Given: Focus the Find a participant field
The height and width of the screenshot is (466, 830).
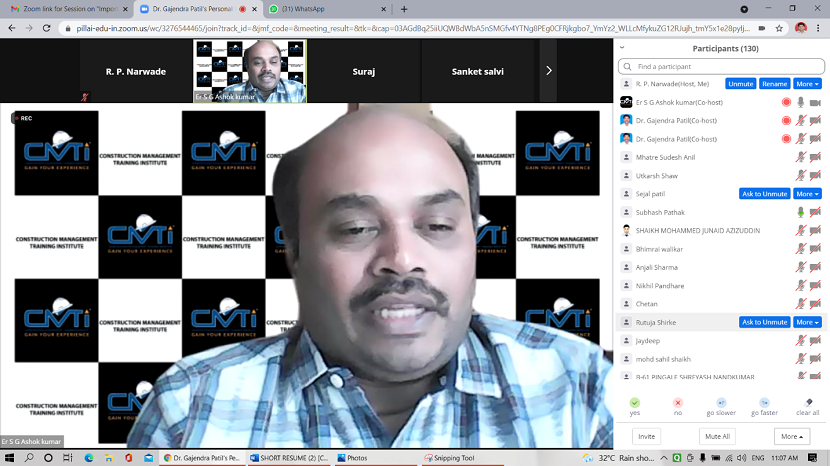Looking at the screenshot, I should [x=721, y=67].
